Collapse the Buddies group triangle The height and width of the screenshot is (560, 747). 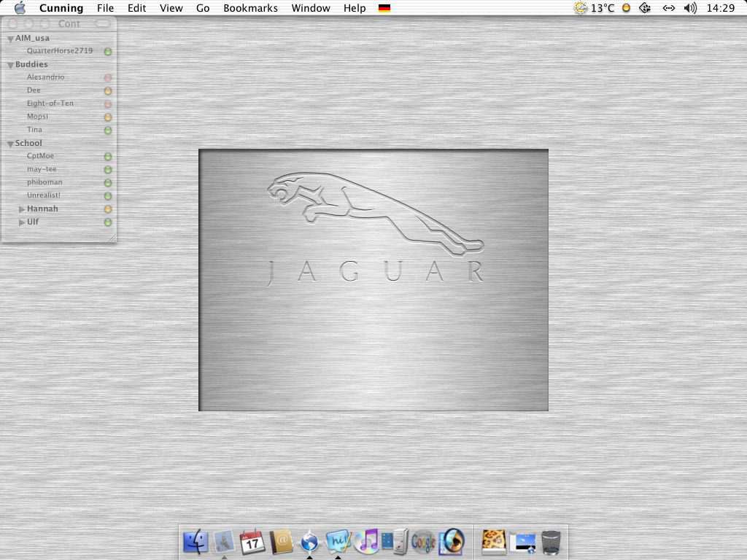pos(10,65)
